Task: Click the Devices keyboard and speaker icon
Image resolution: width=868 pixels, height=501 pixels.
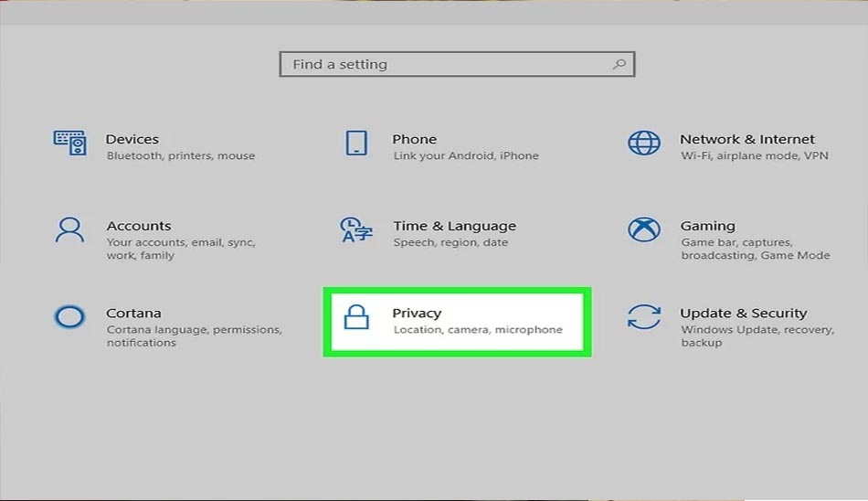Action: click(x=69, y=143)
